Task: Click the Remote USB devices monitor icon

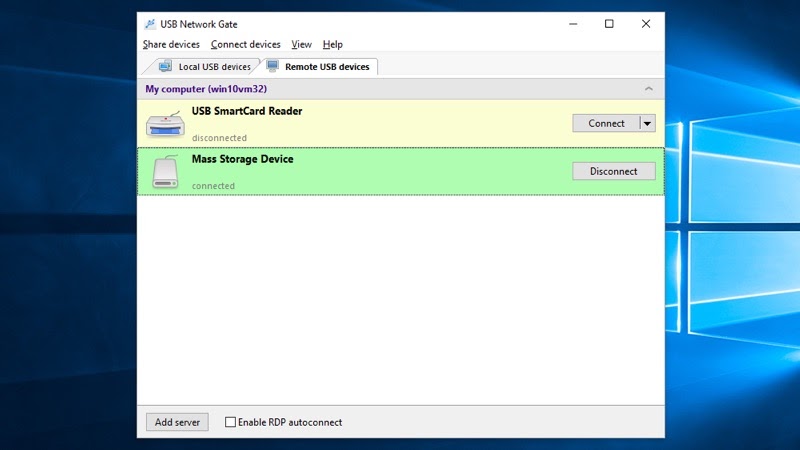Action: point(273,66)
